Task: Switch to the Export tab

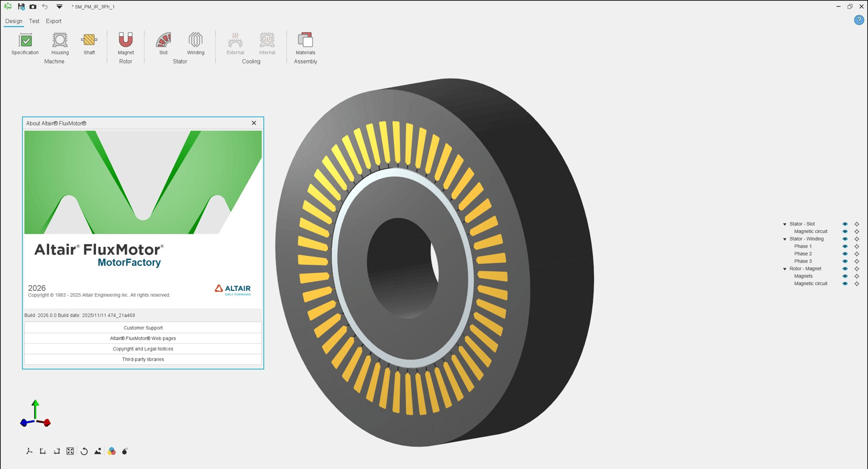Action: point(54,21)
